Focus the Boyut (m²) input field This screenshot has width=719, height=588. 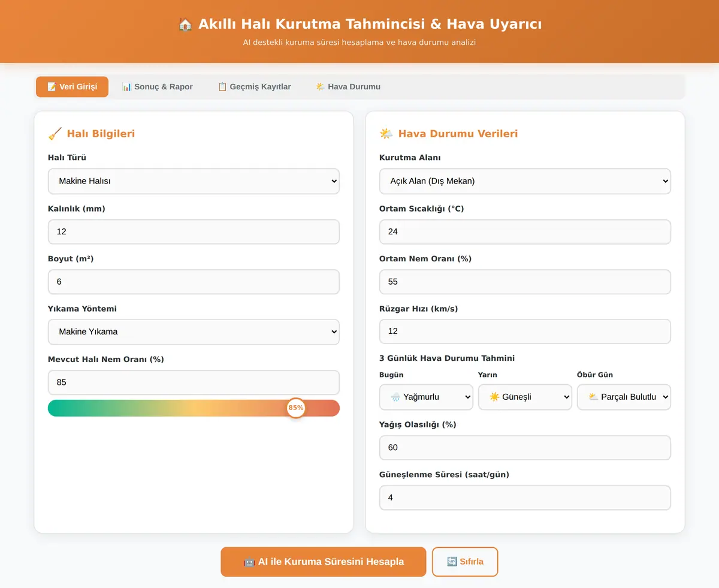click(x=194, y=282)
